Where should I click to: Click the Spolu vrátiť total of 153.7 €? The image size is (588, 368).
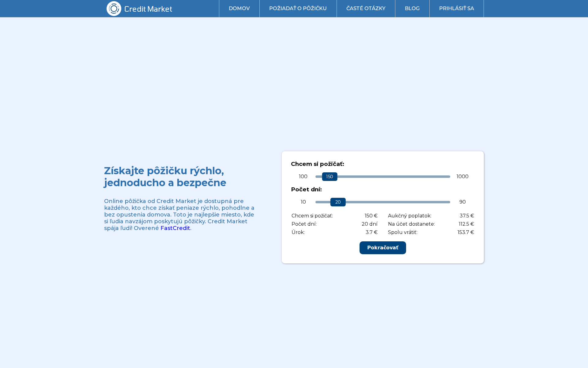click(466, 232)
